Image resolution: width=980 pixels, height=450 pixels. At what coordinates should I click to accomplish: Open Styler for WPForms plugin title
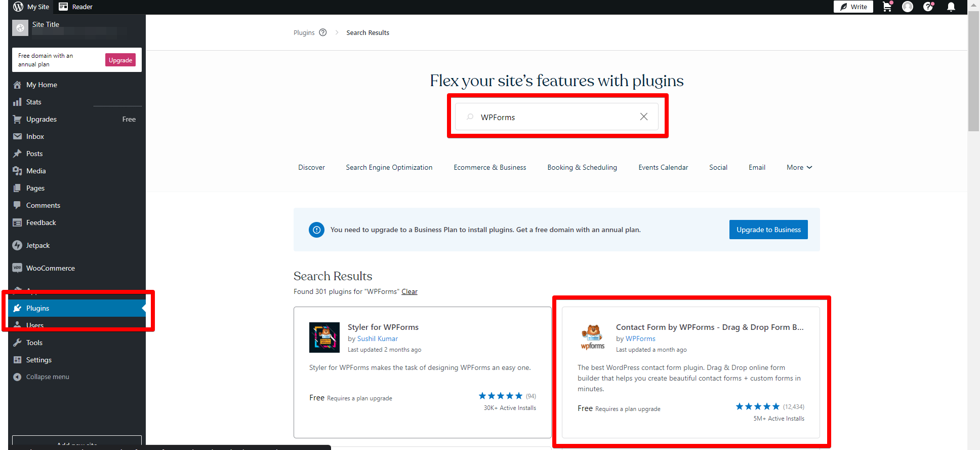click(x=383, y=327)
